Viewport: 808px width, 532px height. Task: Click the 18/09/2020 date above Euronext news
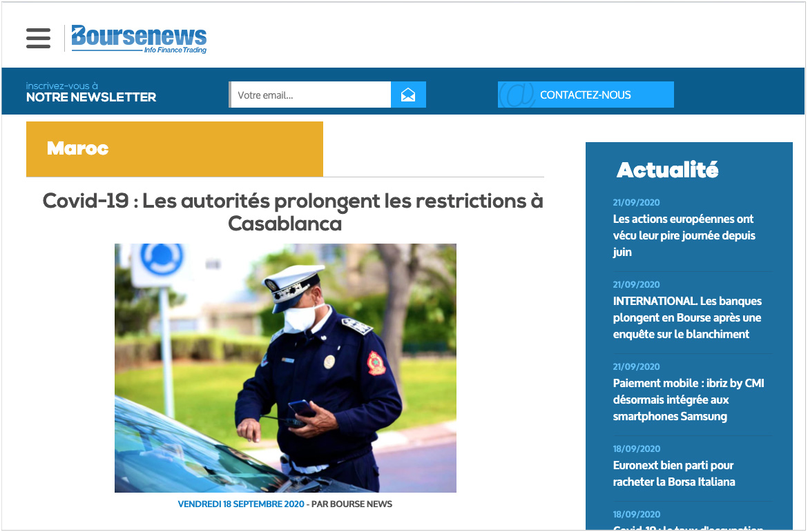click(636, 449)
